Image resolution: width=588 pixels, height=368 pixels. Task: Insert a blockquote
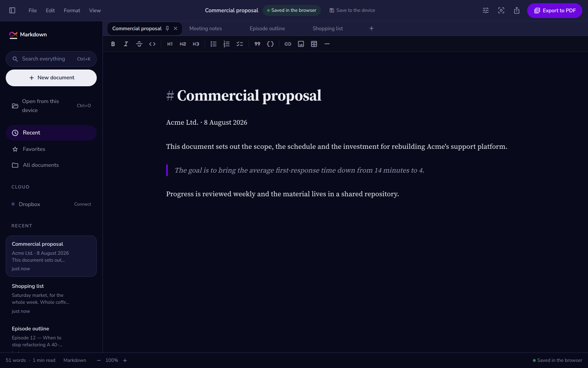257,44
